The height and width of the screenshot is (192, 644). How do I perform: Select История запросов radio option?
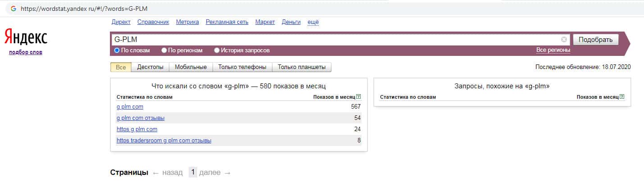(x=217, y=50)
